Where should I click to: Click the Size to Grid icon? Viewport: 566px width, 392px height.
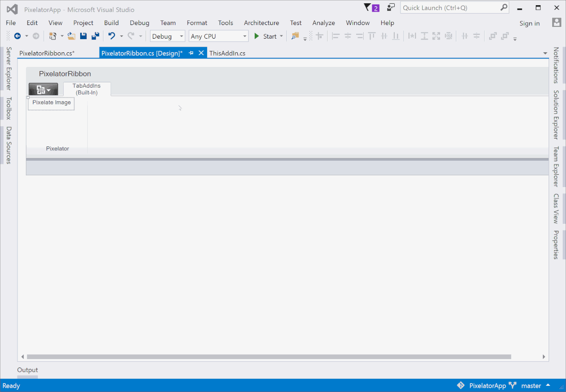(x=449, y=36)
